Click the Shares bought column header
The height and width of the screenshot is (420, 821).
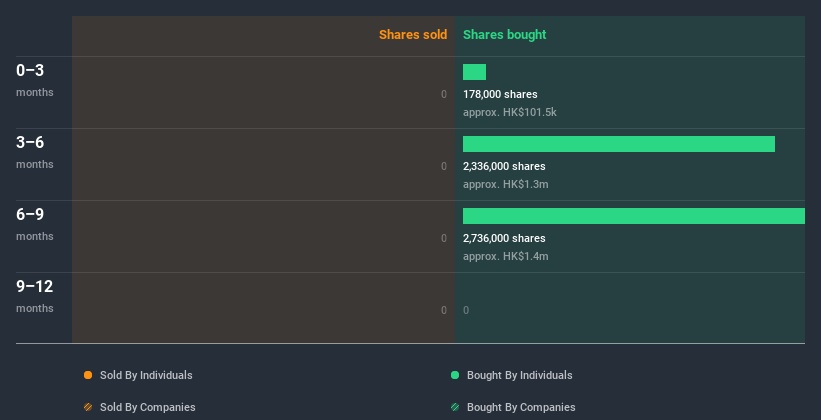504,35
